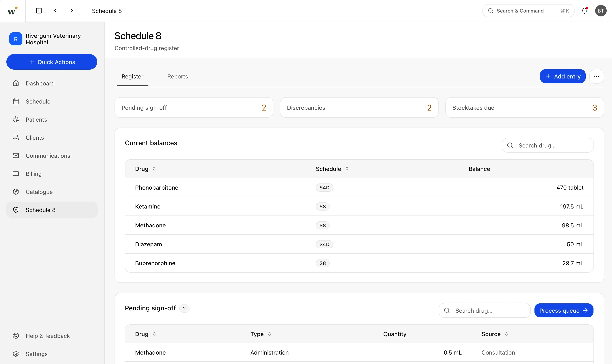Image resolution: width=612 pixels, height=364 pixels.
Task: Switch to the Register tab
Action: point(132,77)
